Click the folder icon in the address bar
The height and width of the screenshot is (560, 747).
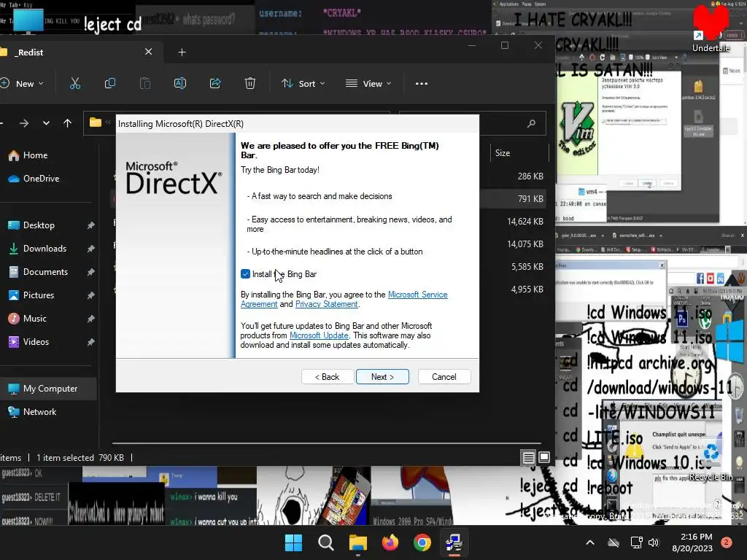[x=96, y=122]
